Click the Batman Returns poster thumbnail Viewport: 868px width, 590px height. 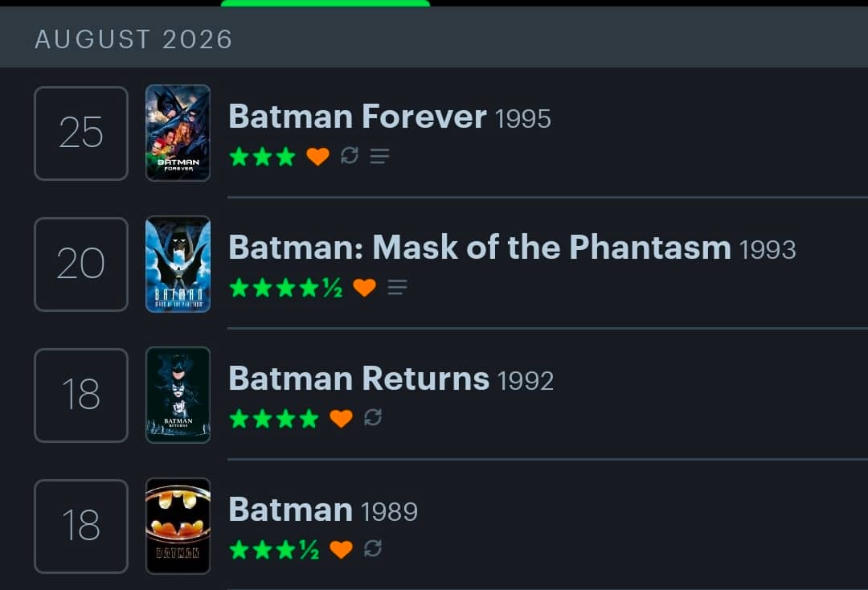tap(178, 395)
